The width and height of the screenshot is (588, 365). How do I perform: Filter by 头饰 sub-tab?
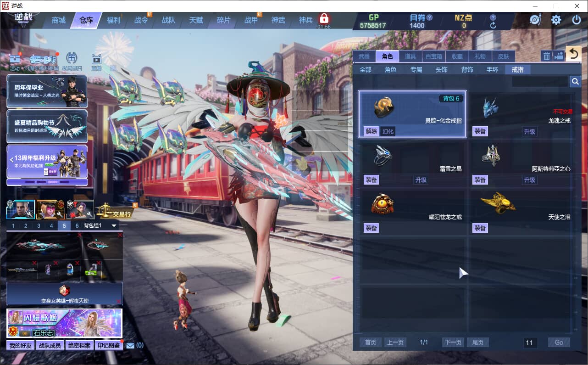point(442,70)
